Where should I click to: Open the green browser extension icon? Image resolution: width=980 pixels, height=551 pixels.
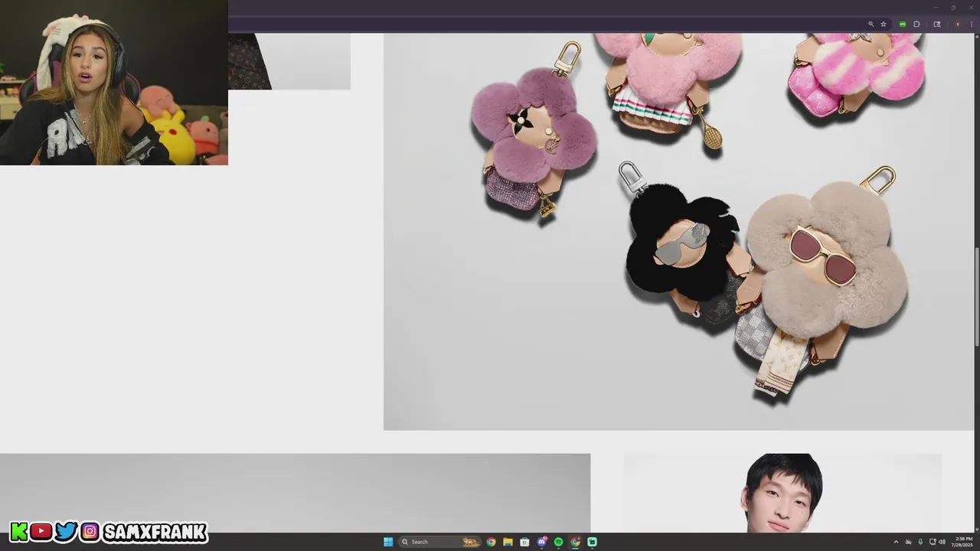[903, 24]
